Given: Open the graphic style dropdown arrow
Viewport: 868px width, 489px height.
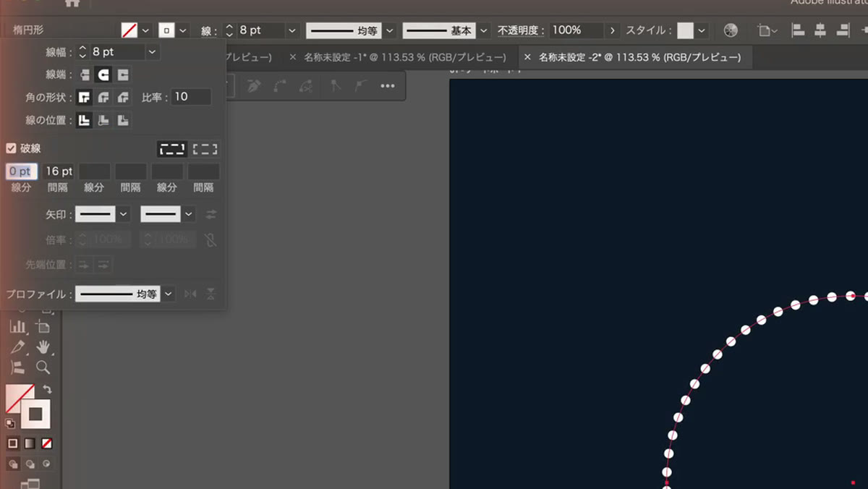Looking at the screenshot, I should 702,30.
